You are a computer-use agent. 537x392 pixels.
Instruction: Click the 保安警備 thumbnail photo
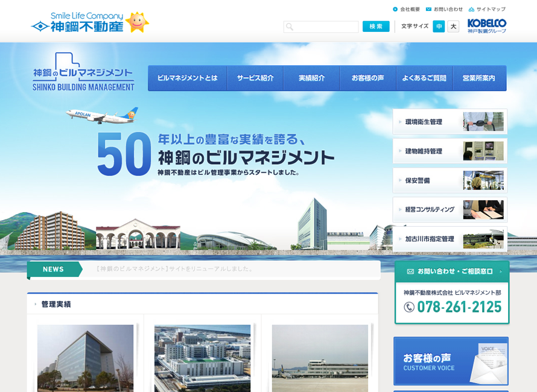pyautogui.click(x=483, y=180)
